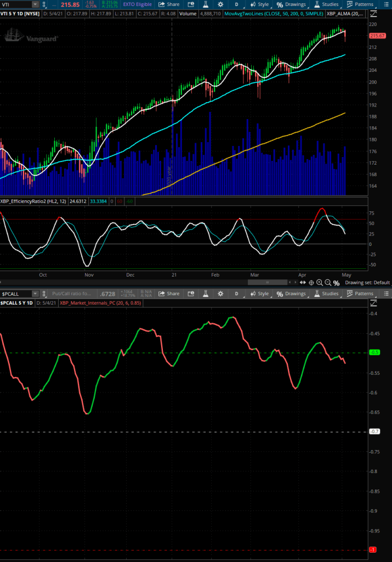
Task: Click the Patterns button on the $PCALL chart
Action: (x=360, y=294)
